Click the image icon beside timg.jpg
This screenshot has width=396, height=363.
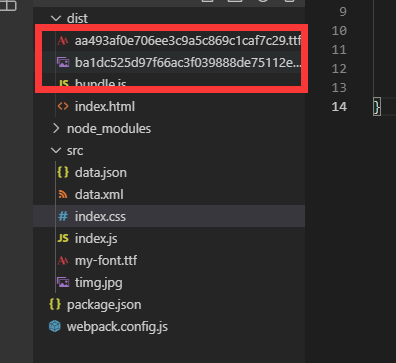tap(63, 282)
